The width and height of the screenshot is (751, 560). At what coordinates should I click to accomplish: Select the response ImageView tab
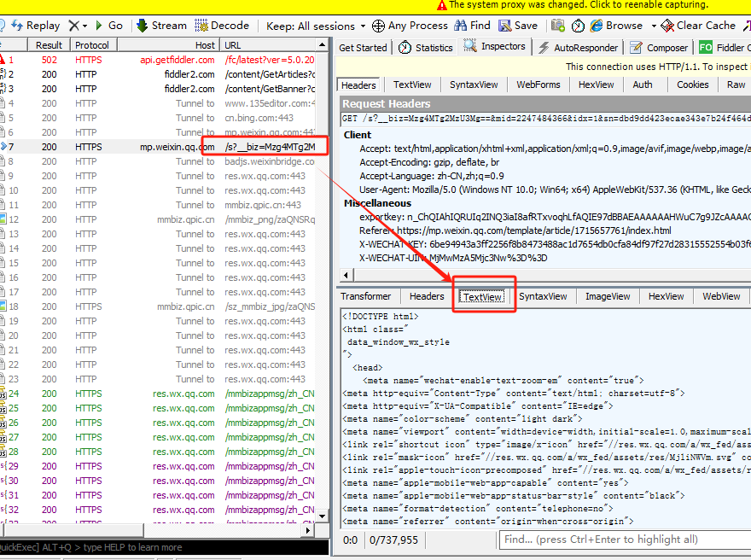click(608, 296)
